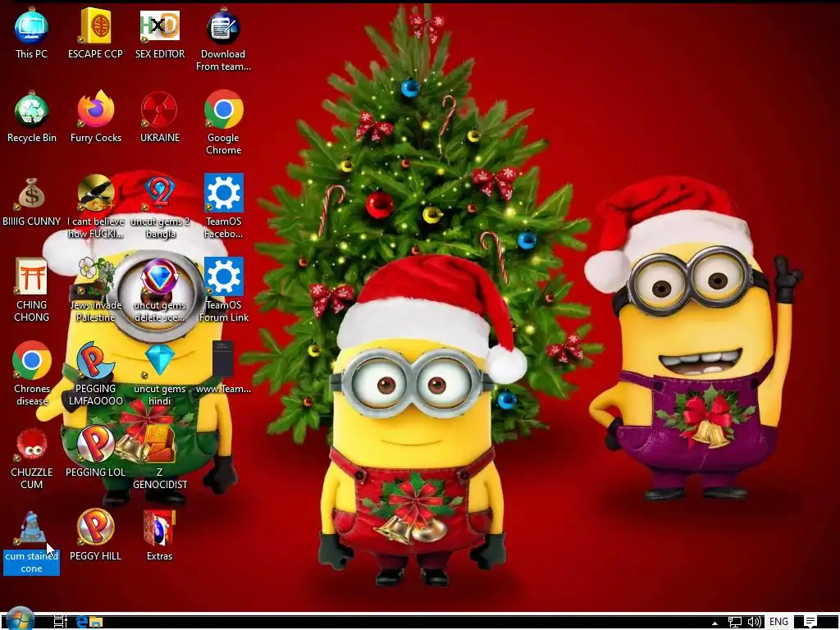This screenshot has height=630, width=840.
Task: Select the red fuzzy Chuzzle icon
Action: point(31,445)
